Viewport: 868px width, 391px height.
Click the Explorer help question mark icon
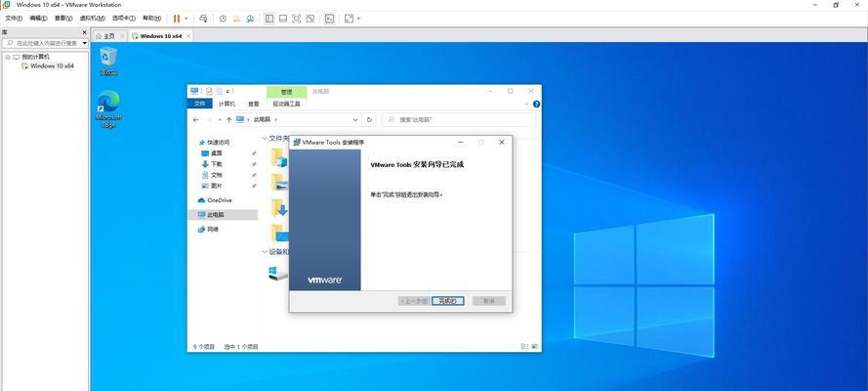536,105
